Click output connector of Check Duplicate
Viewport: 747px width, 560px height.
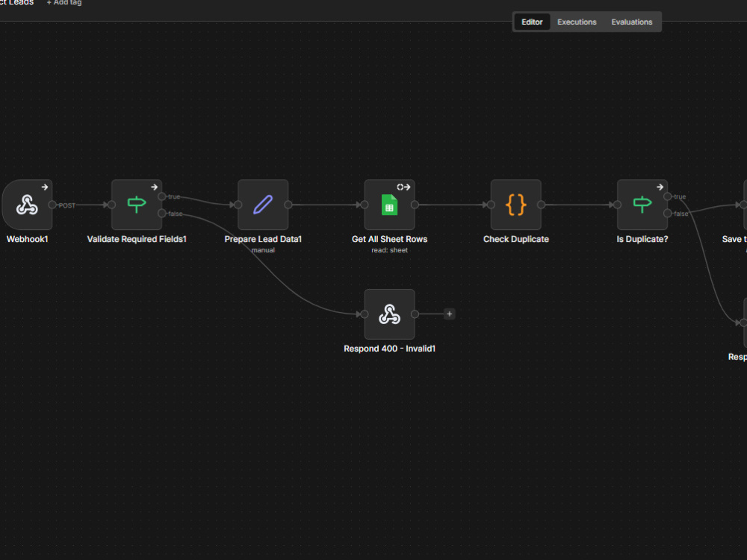click(541, 205)
